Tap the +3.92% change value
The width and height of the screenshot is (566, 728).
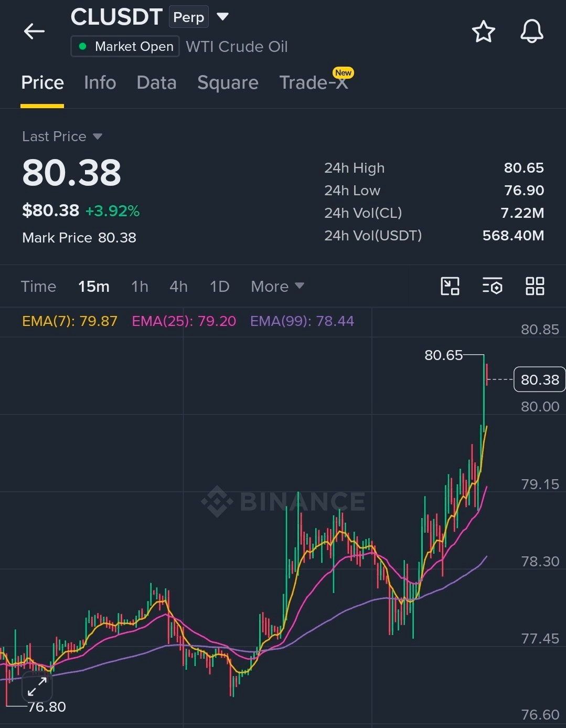point(112,211)
